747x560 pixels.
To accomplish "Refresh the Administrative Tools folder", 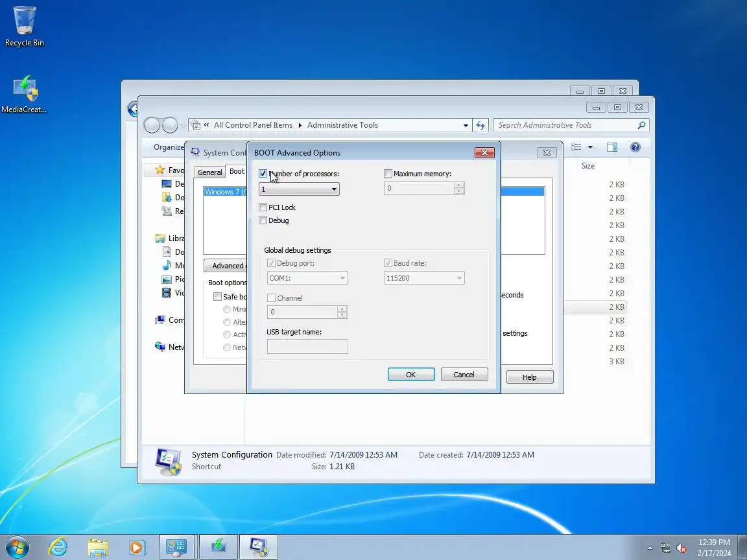I will pos(480,125).
